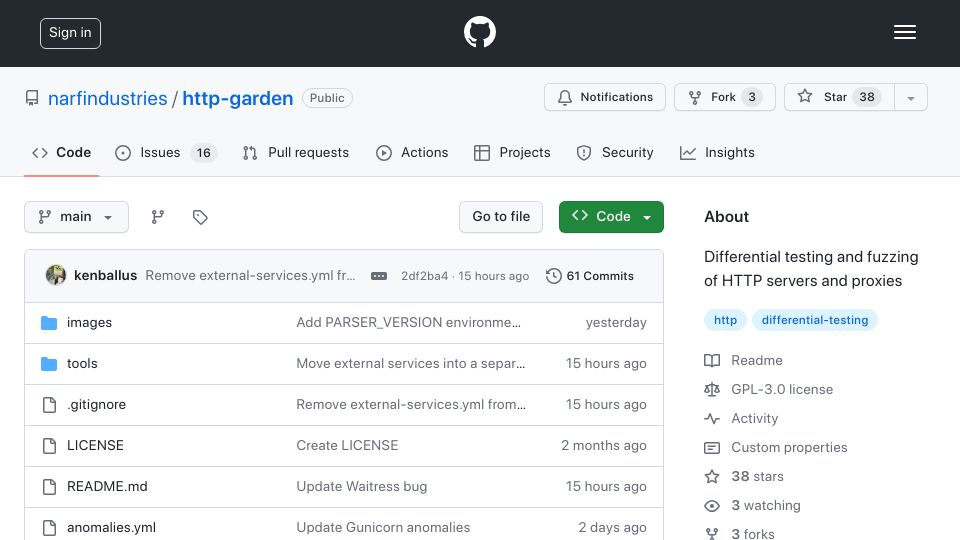Switch to the Security tab
This screenshot has width=960, height=540.
(x=615, y=152)
